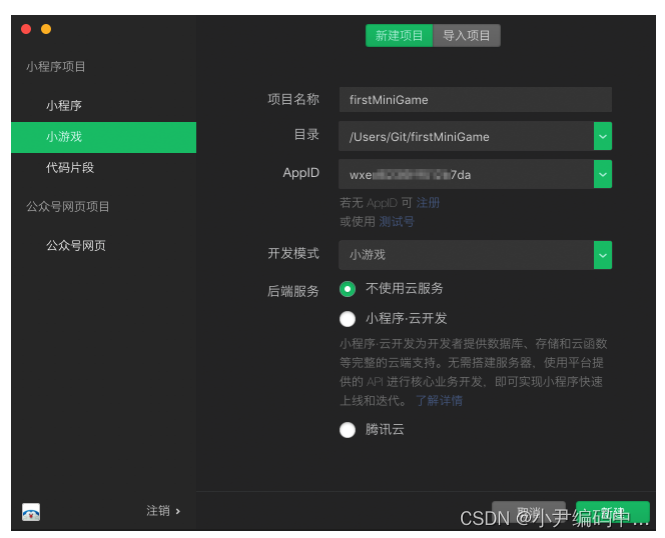The height and width of the screenshot is (538, 665).
Task: Click the 小程序项目 section heading
Action: pyautogui.click(x=56, y=67)
